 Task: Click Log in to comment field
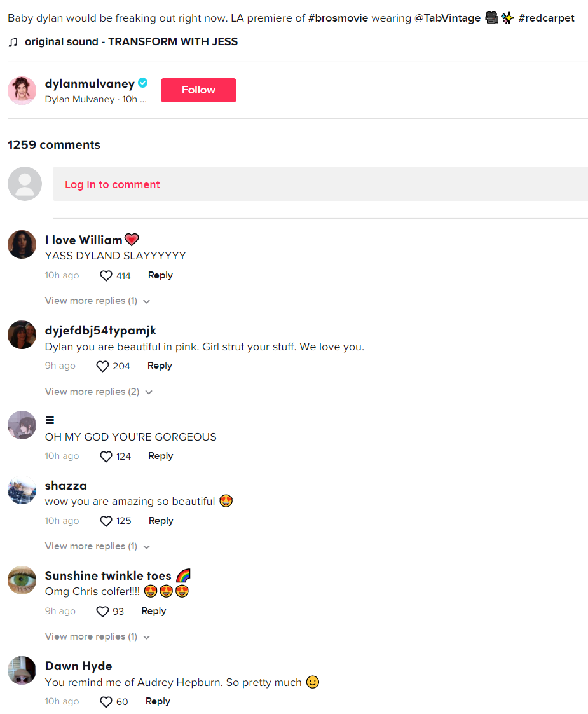(320, 184)
